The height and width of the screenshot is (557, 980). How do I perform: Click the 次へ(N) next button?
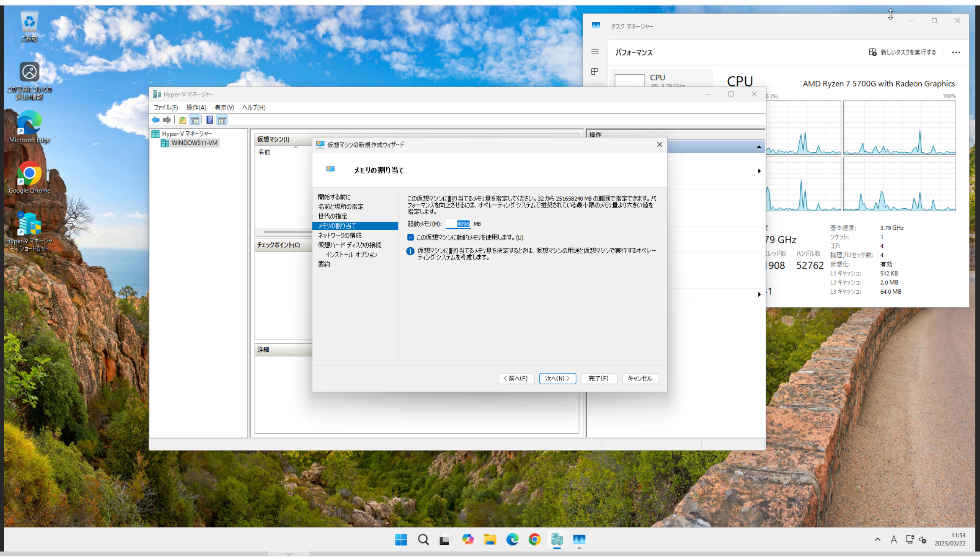click(557, 378)
